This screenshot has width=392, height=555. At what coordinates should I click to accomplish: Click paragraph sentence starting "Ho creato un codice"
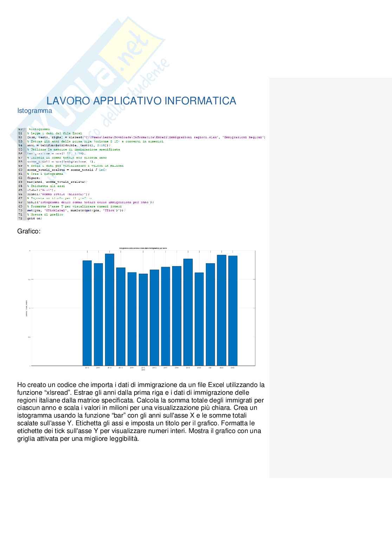141,389
